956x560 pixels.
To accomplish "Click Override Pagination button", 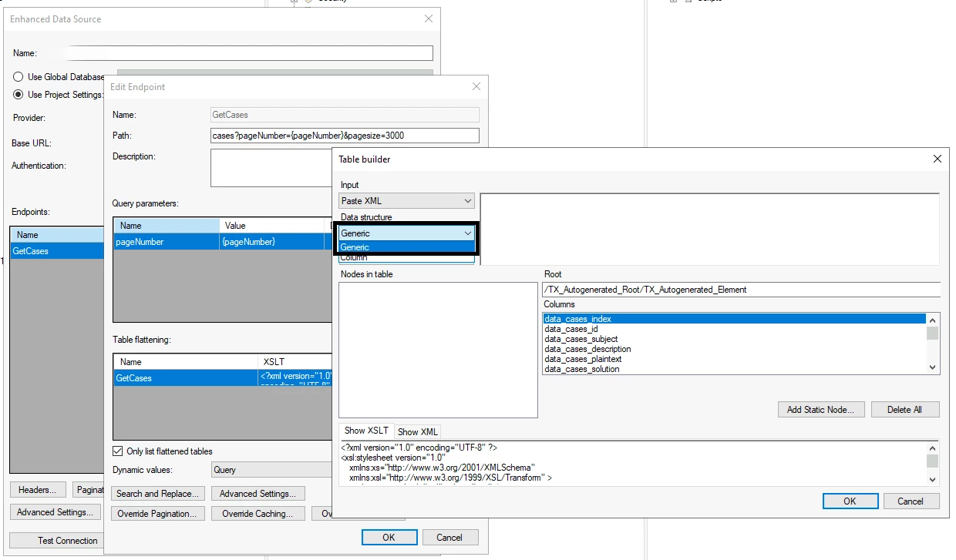I will [159, 514].
